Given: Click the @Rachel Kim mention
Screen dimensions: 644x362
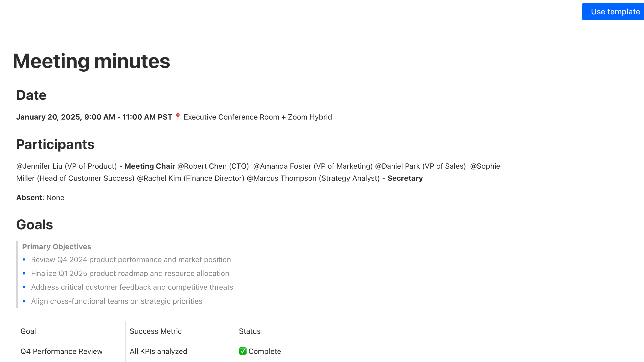Looking at the screenshot, I should click(159, 178).
